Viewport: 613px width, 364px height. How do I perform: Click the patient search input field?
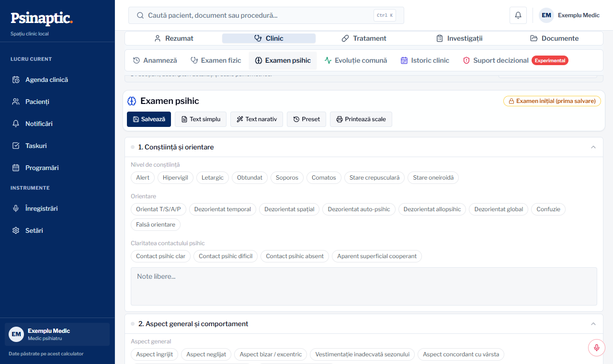(266, 15)
